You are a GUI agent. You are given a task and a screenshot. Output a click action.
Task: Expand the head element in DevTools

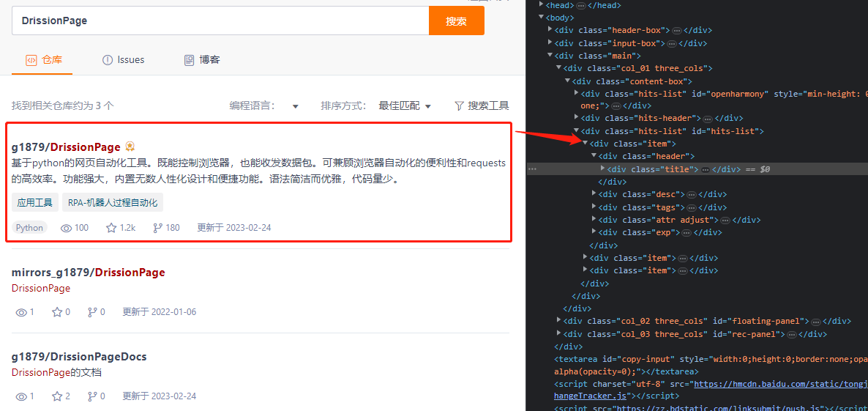[x=542, y=5]
